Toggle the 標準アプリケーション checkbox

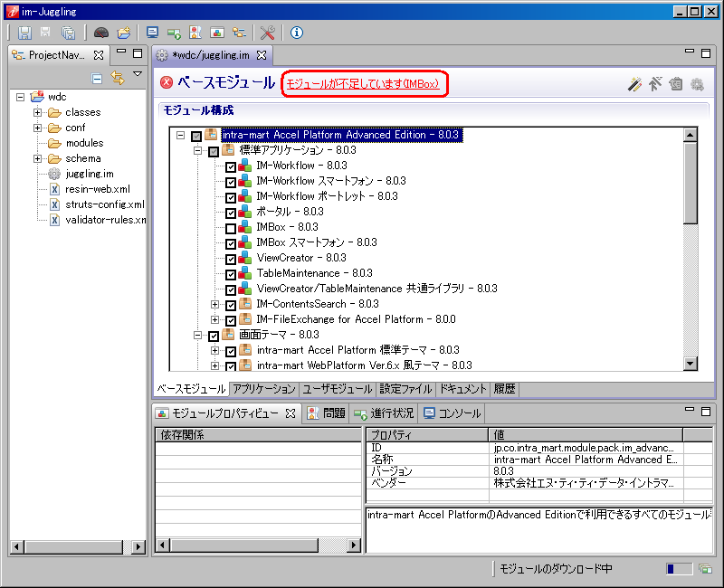coord(214,151)
